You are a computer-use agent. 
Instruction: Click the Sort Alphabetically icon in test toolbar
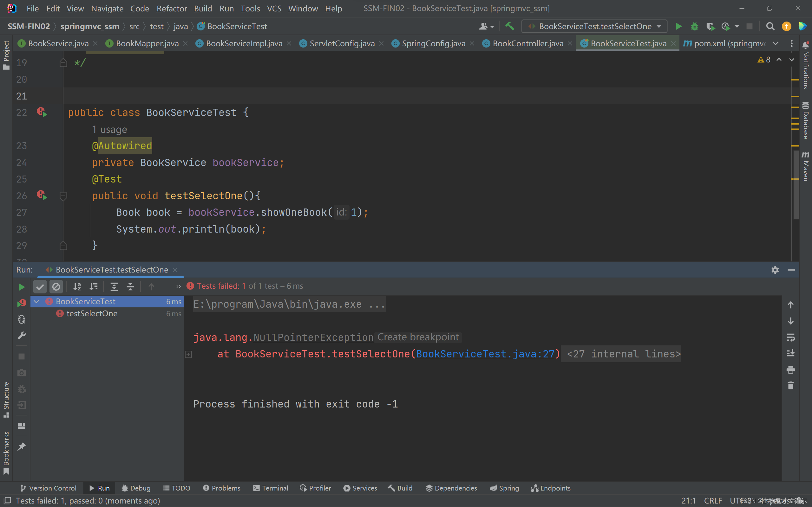point(77,287)
